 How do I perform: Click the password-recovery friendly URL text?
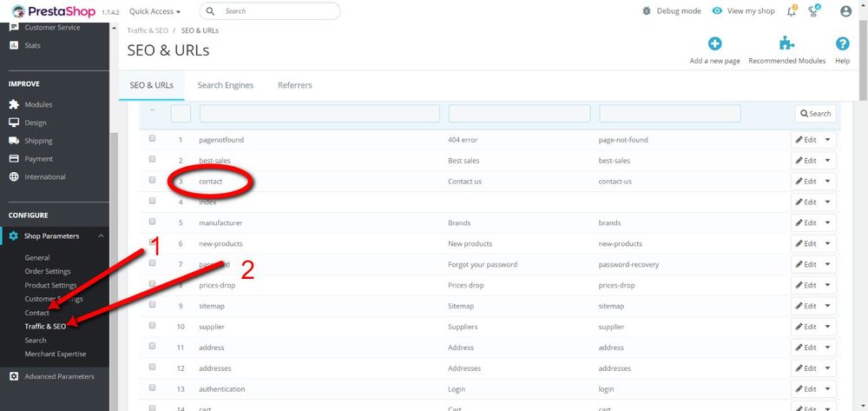[x=628, y=264]
